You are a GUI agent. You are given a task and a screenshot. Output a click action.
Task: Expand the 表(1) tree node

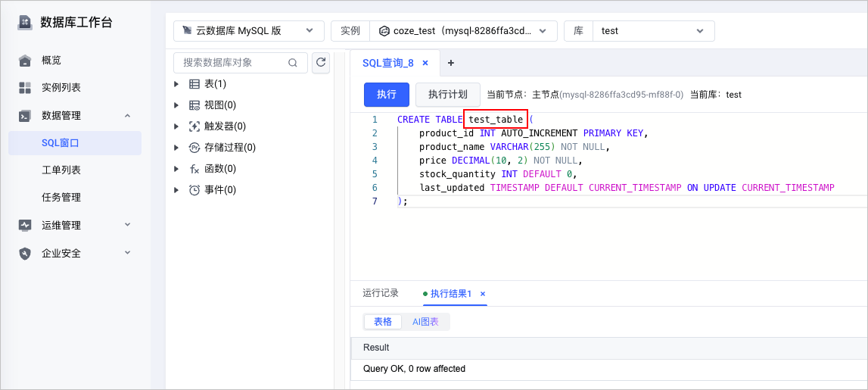point(176,84)
